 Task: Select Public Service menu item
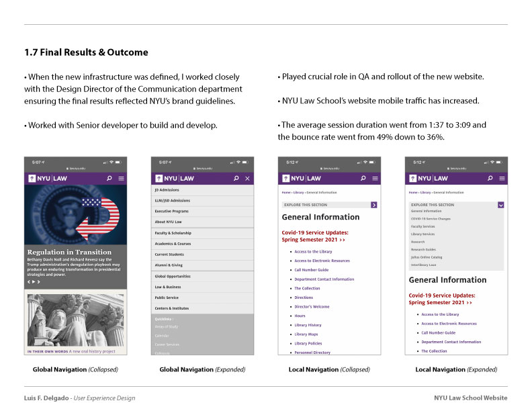coord(202,298)
